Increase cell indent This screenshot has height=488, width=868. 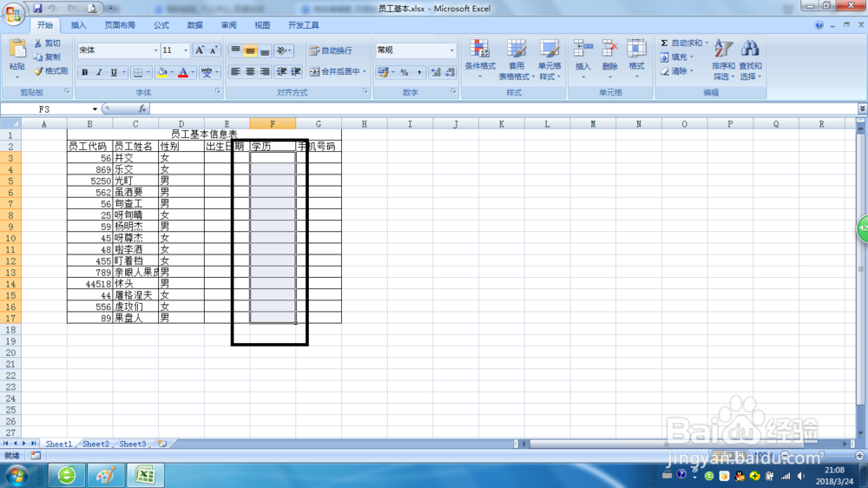(296, 71)
